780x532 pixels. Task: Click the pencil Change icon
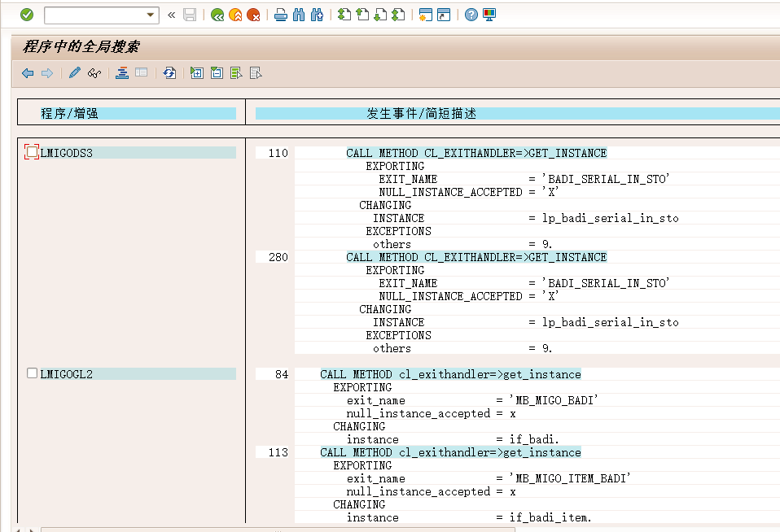pos(75,73)
